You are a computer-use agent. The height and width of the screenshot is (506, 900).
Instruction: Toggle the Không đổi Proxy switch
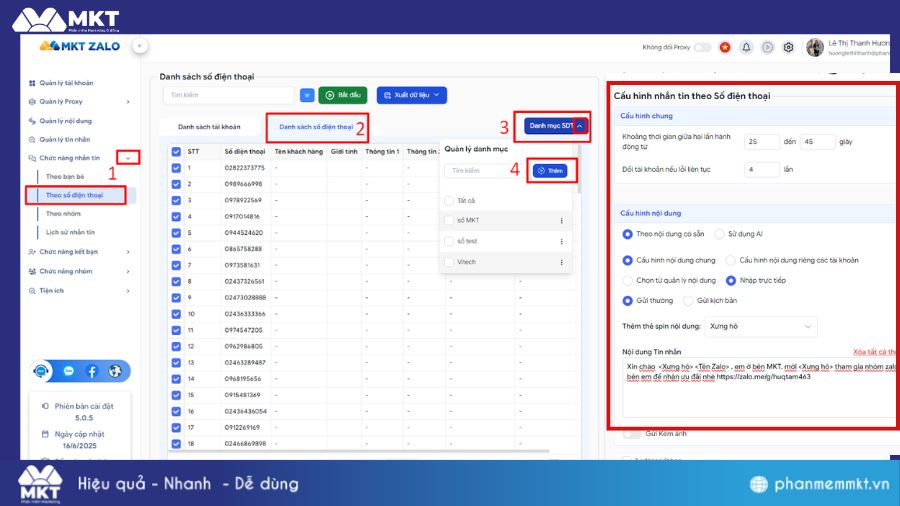pyautogui.click(x=703, y=47)
